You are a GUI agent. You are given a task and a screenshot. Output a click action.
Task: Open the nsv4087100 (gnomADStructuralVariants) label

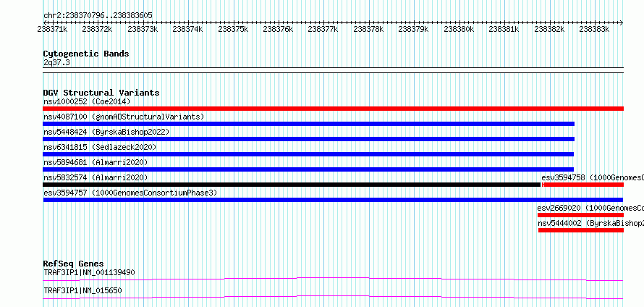tap(124, 117)
